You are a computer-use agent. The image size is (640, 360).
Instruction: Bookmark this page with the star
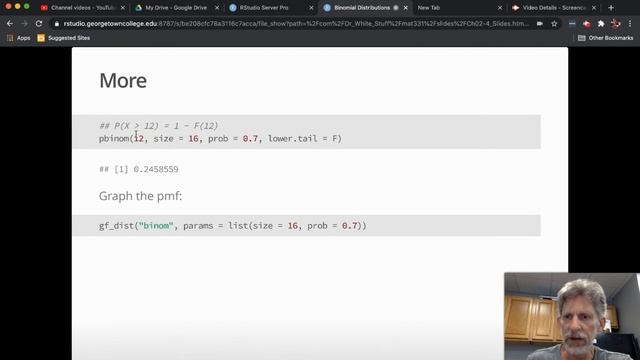click(x=554, y=24)
